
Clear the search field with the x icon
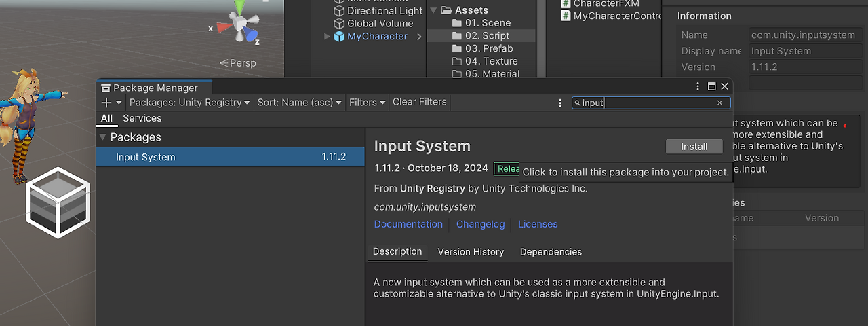(x=719, y=103)
